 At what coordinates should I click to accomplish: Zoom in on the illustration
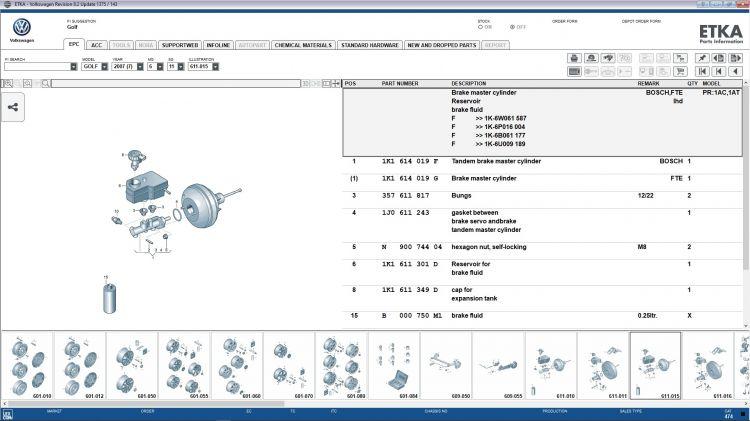pos(8,84)
